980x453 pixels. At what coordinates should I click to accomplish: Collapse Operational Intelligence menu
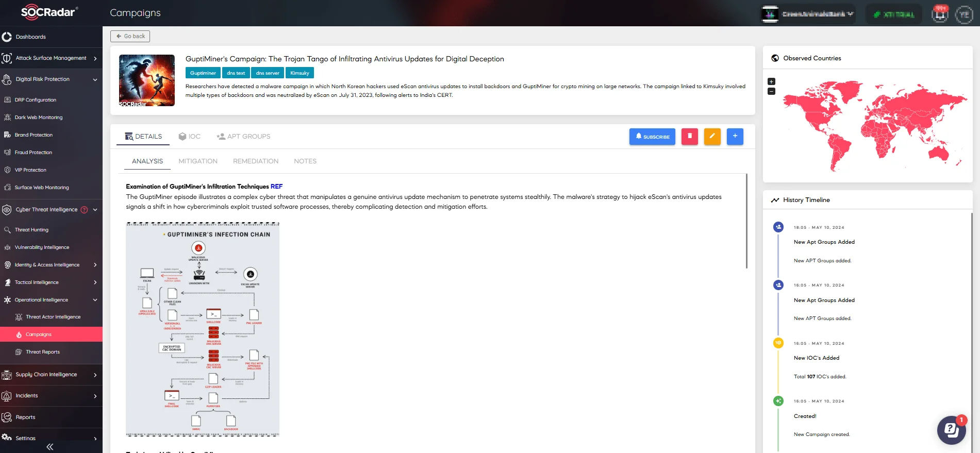coord(51,300)
